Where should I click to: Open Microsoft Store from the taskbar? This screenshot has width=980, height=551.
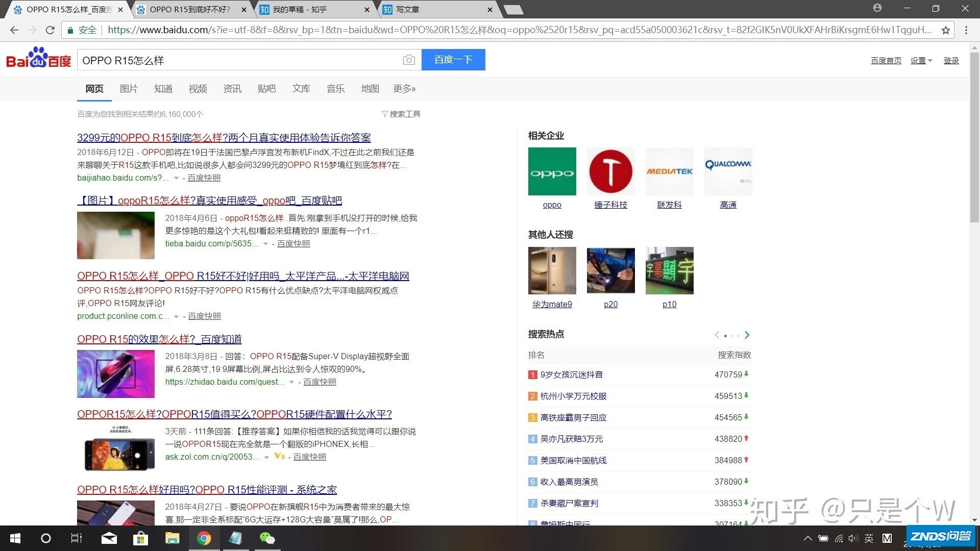tap(140, 538)
